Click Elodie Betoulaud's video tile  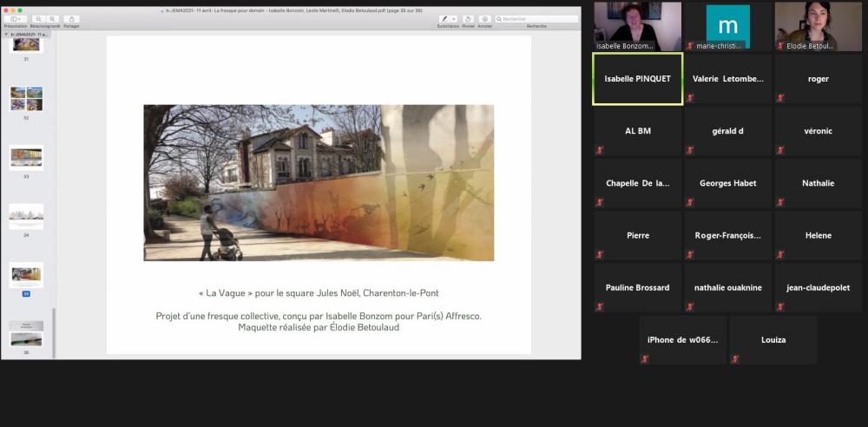[x=817, y=26]
